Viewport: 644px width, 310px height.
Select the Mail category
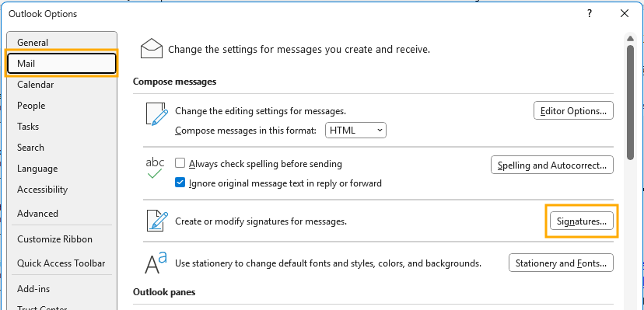[61, 64]
